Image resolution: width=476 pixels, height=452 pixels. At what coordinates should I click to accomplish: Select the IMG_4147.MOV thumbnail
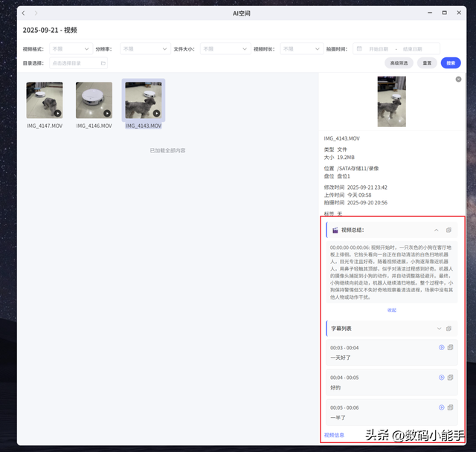click(x=45, y=100)
